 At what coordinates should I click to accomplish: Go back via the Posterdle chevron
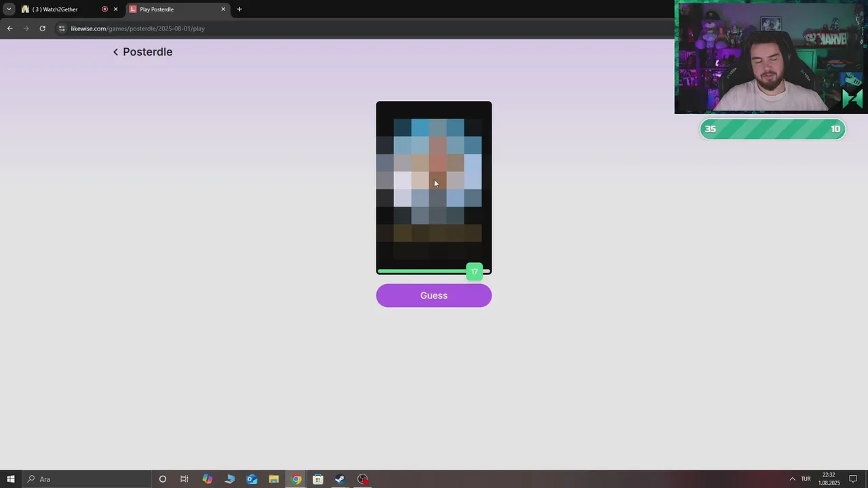coord(115,52)
